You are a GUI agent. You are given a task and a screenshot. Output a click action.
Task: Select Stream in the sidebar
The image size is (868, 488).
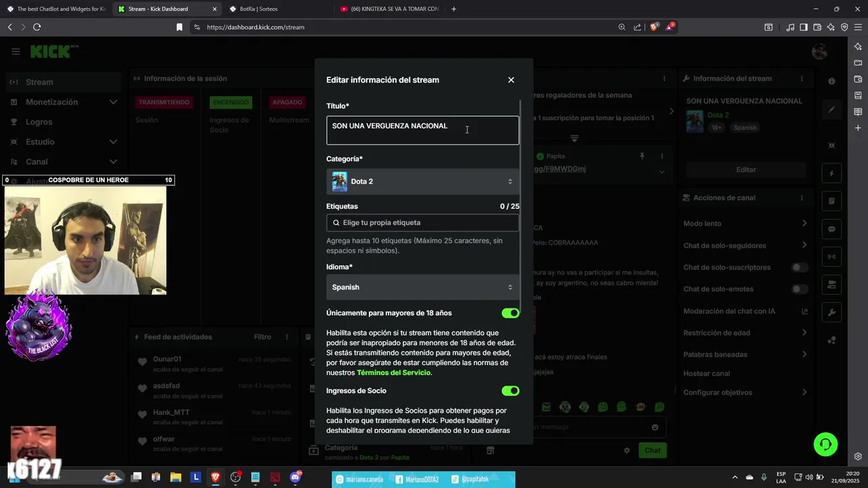[62, 82]
